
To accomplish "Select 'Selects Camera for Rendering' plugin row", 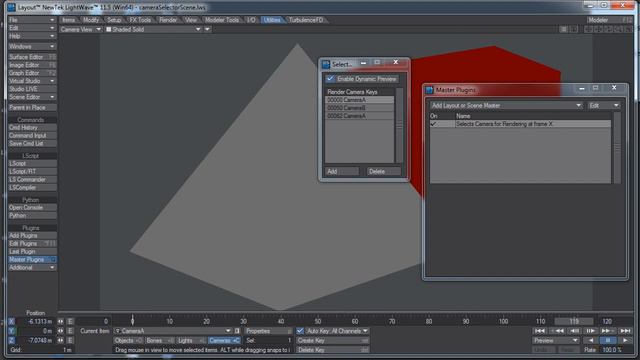I will (x=520, y=124).
